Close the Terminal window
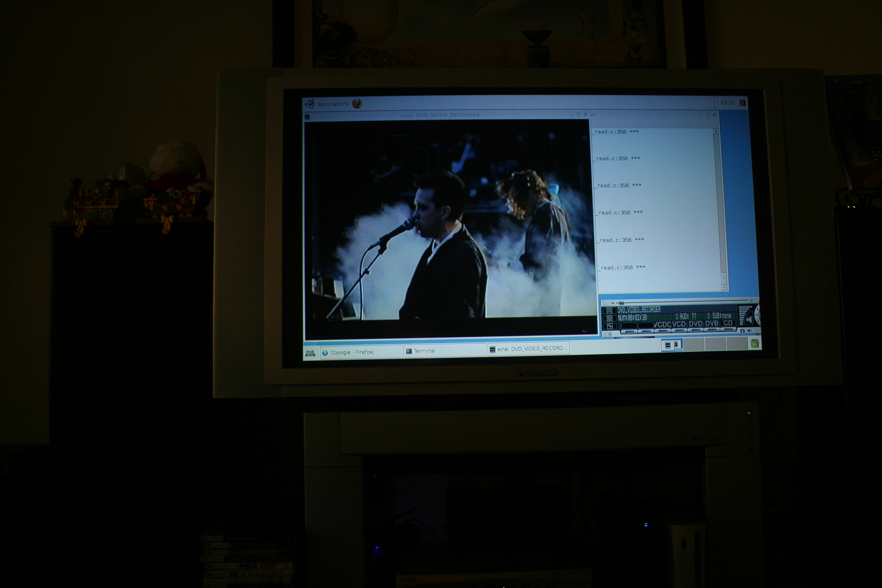 click(x=715, y=115)
